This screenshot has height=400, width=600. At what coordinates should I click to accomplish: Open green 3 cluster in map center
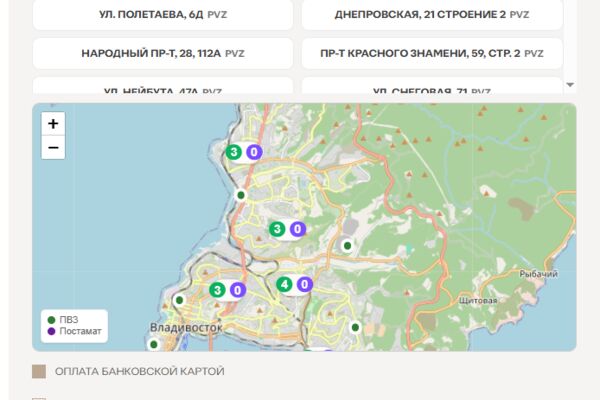[277, 229]
